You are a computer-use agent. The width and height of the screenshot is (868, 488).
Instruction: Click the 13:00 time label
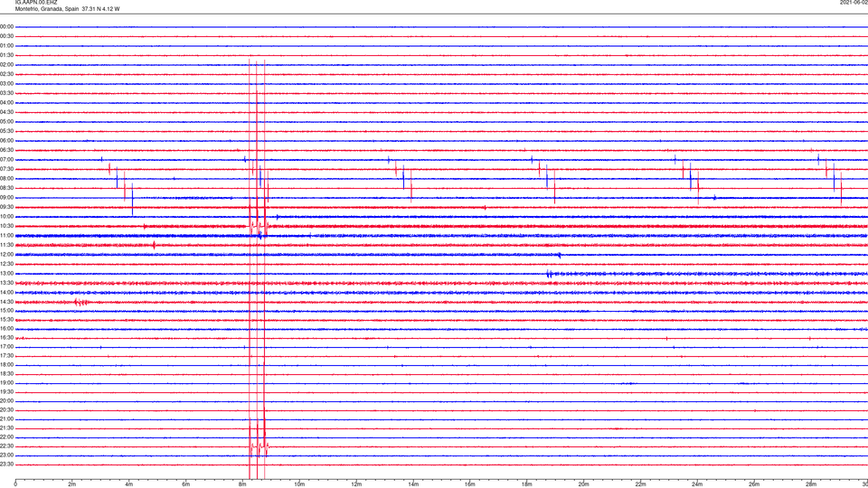point(6,273)
